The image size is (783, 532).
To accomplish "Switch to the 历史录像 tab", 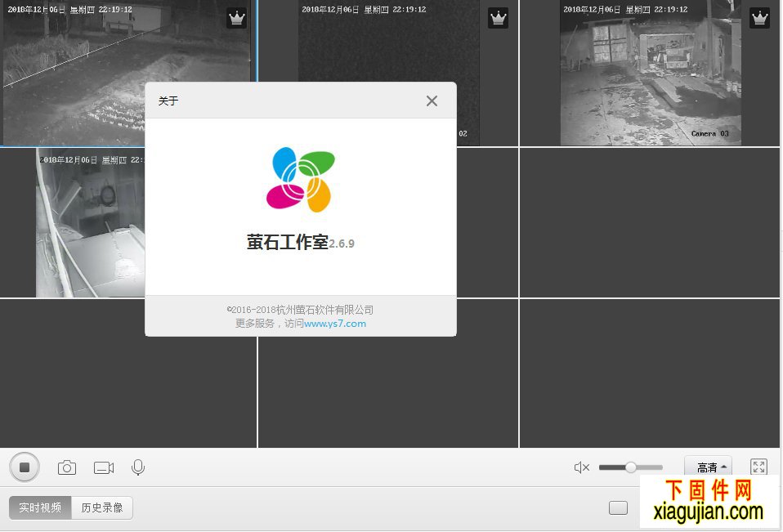I will click(x=102, y=507).
